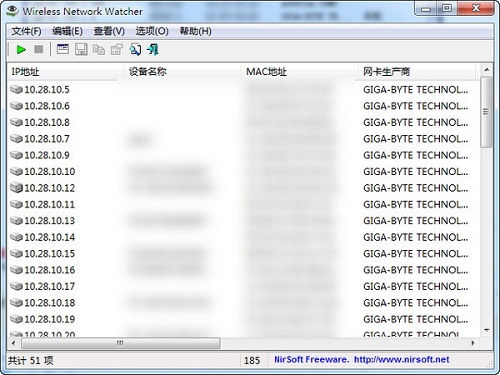Select the IP address text 10.28.10.12
The image size is (500, 375).
pos(50,188)
